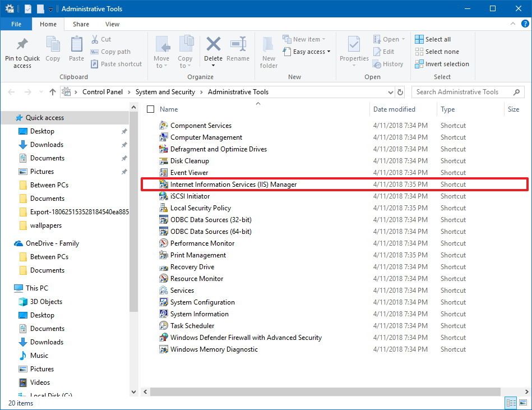Click Paste shortcut
The image size is (532, 410).
click(x=116, y=64)
